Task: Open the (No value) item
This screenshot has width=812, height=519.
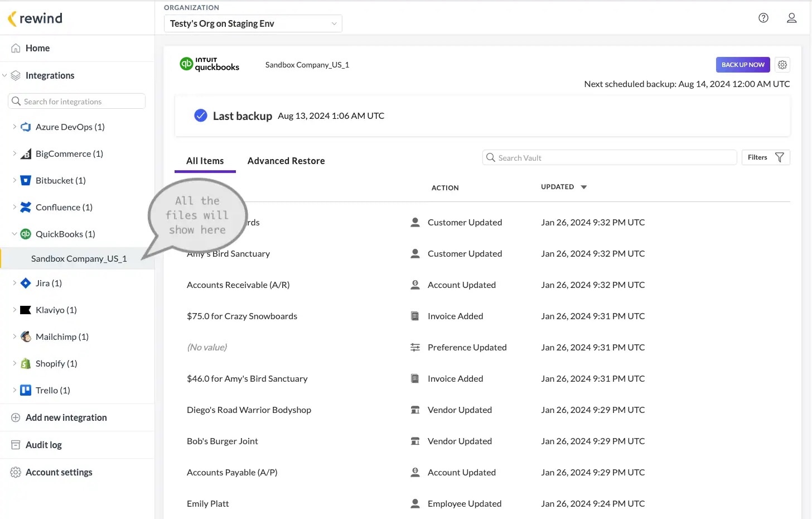Action: point(207,347)
